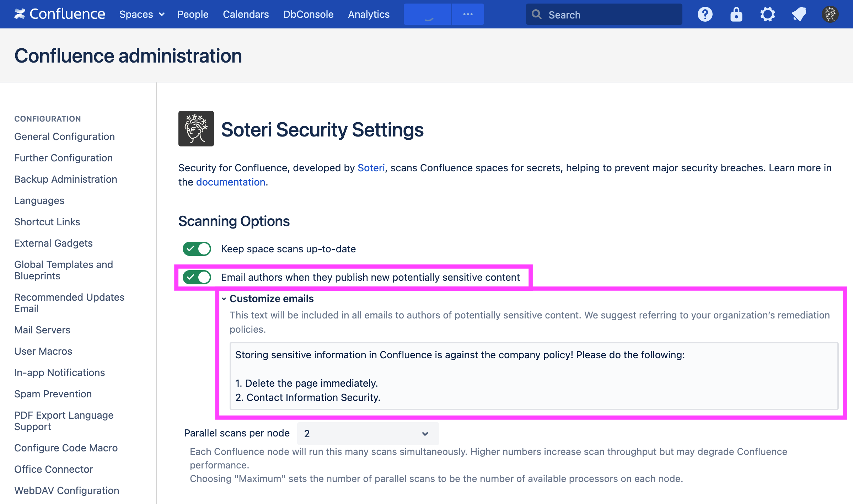
Task: Click the three-dots more button in header
Action: pyautogui.click(x=468, y=14)
